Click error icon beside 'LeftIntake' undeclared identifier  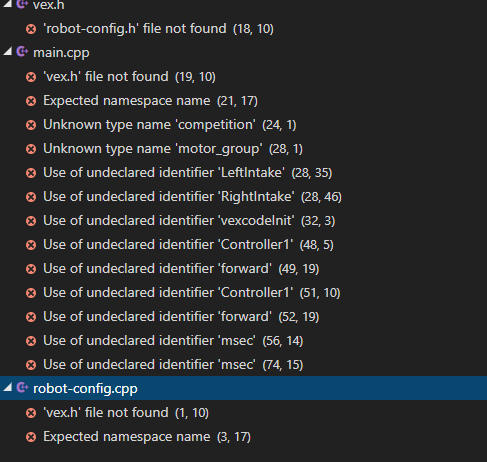[31, 173]
